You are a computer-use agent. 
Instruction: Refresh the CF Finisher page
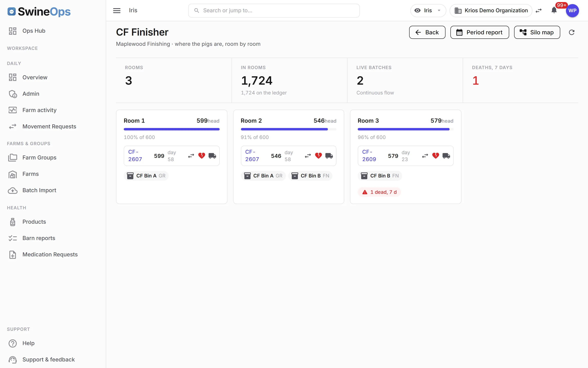point(572,32)
